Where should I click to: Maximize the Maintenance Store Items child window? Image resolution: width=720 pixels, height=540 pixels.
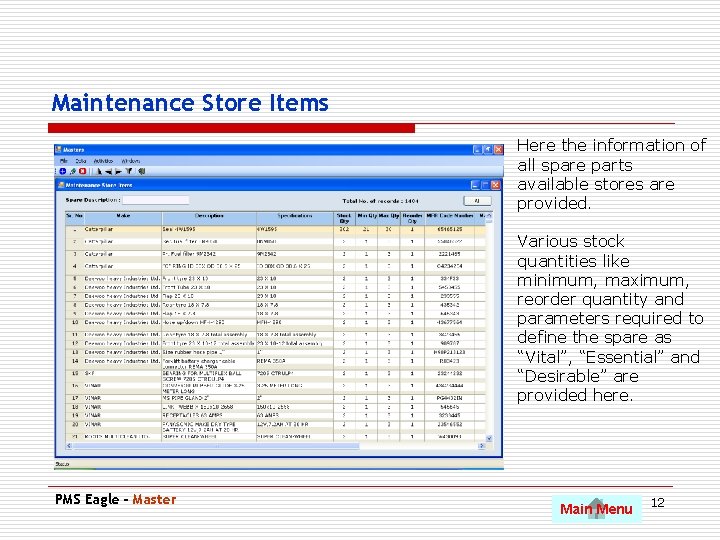[x=485, y=185]
